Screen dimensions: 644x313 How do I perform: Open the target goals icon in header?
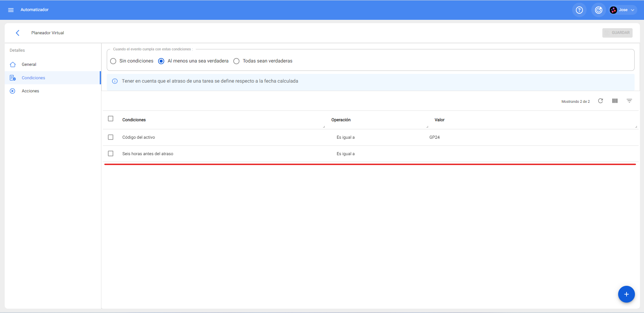click(598, 10)
